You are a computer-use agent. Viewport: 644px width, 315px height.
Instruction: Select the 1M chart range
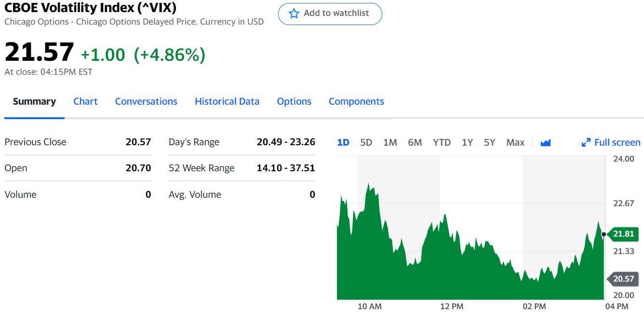coord(390,142)
